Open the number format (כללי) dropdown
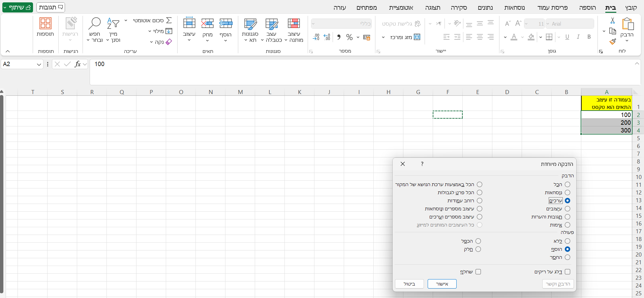Viewport: 644px width, 298px height. pos(313,24)
